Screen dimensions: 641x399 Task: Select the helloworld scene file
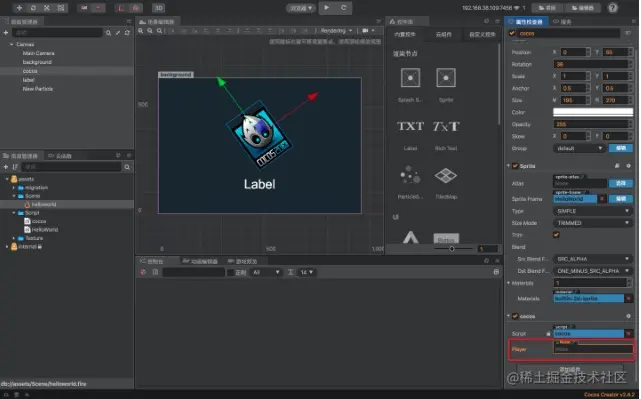[44, 204]
